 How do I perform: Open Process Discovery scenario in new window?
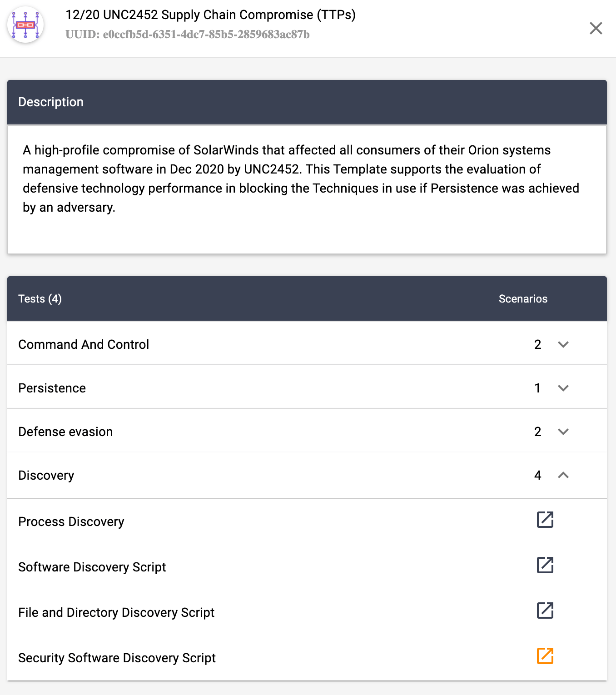(545, 520)
